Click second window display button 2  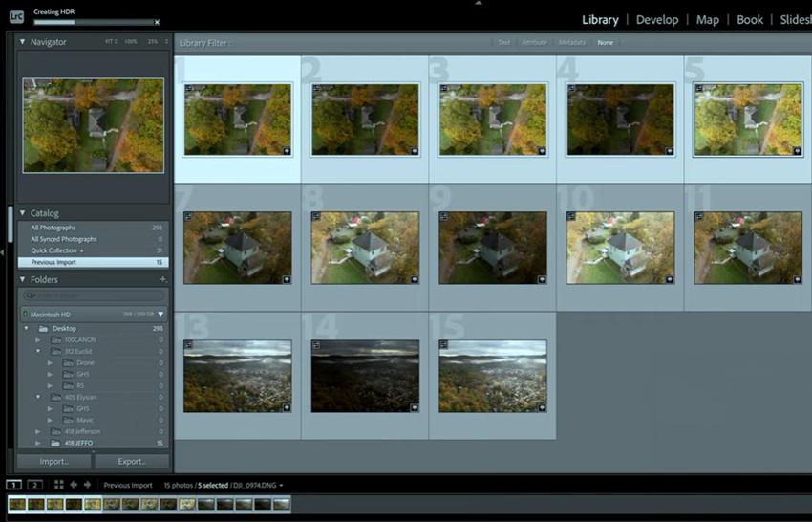click(x=34, y=485)
